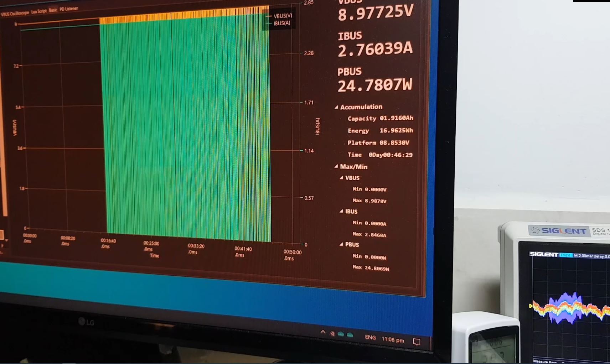Click the 1.71 tick on the IBUS axis
Image resolution: width=610 pixels, height=364 pixels.
coord(309,103)
